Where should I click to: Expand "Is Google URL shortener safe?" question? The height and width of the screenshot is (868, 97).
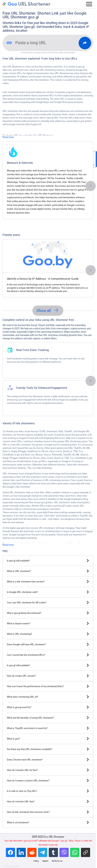(x=48, y=592)
